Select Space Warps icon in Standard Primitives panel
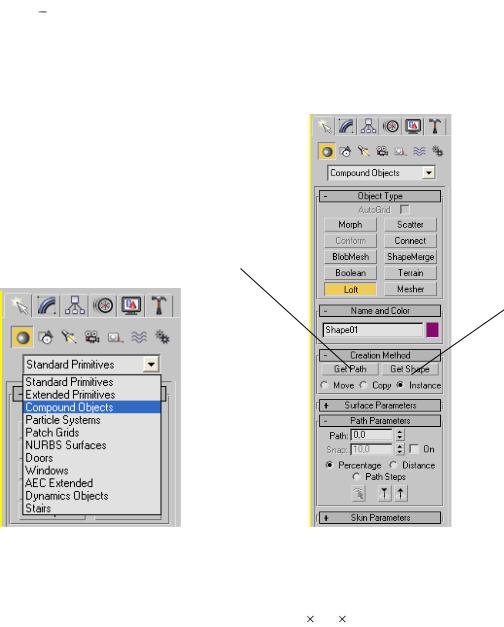This screenshot has width=504, height=627. [138, 337]
